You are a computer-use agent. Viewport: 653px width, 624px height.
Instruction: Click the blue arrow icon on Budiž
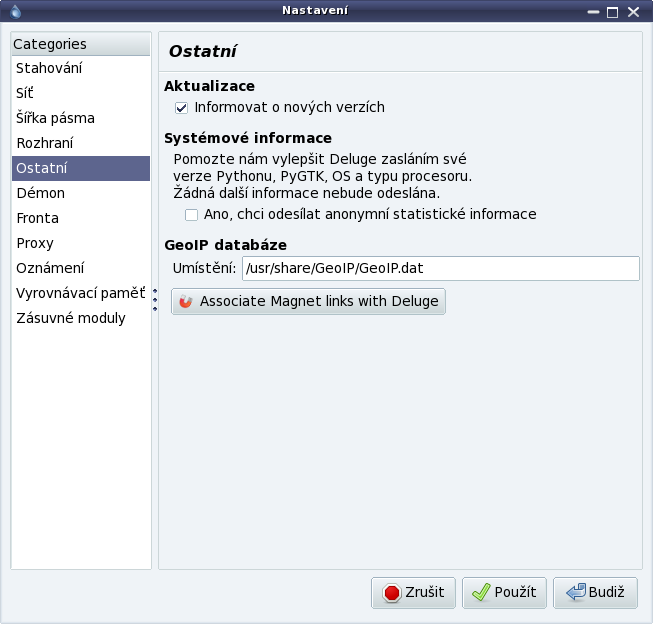[x=574, y=593]
